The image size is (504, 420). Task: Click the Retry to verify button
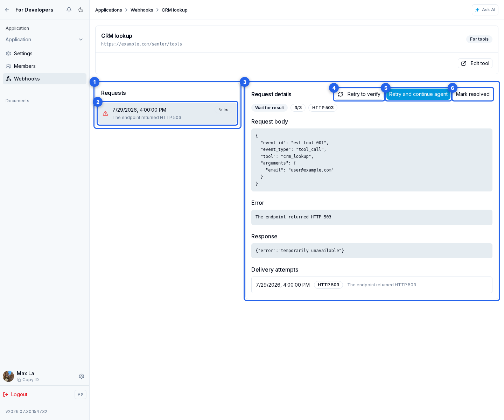coord(359,94)
